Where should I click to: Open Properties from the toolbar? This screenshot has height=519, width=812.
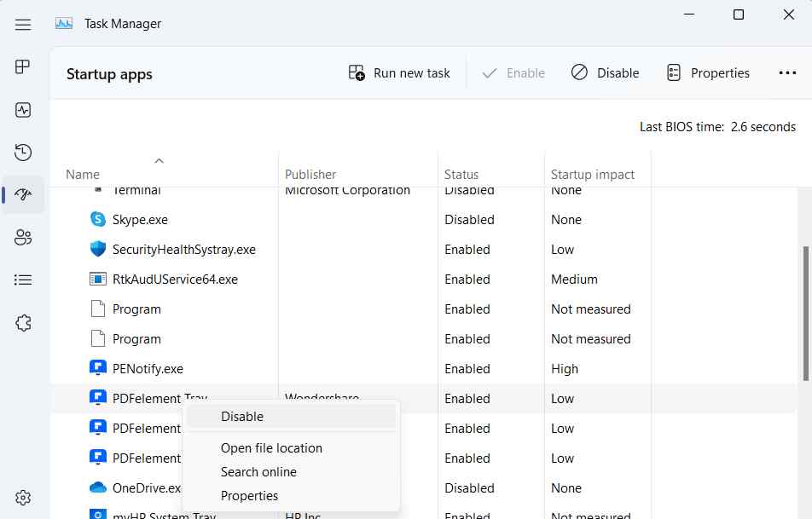point(708,73)
